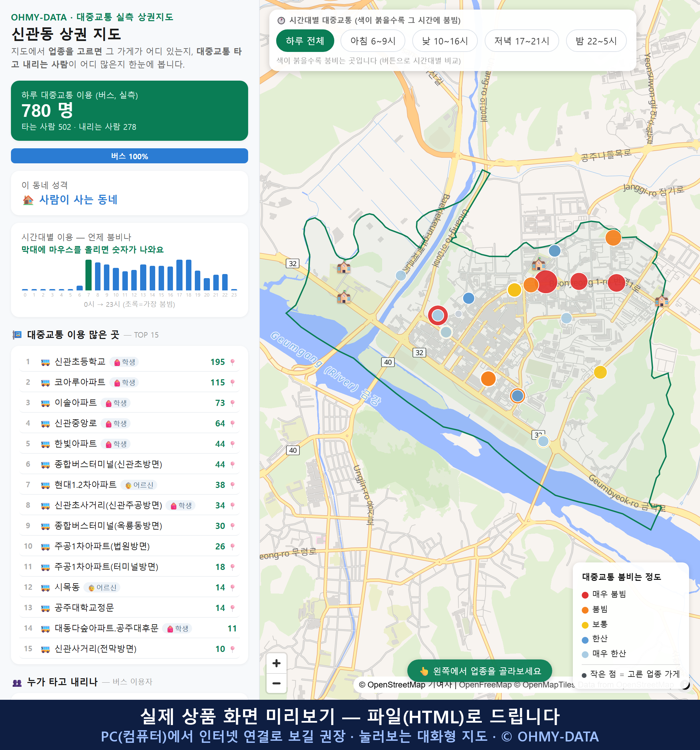Image resolution: width=700 pixels, height=750 pixels.
Task: Select the 대동다숲아파트.공주대후문 list row
Action: click(129, 628)
